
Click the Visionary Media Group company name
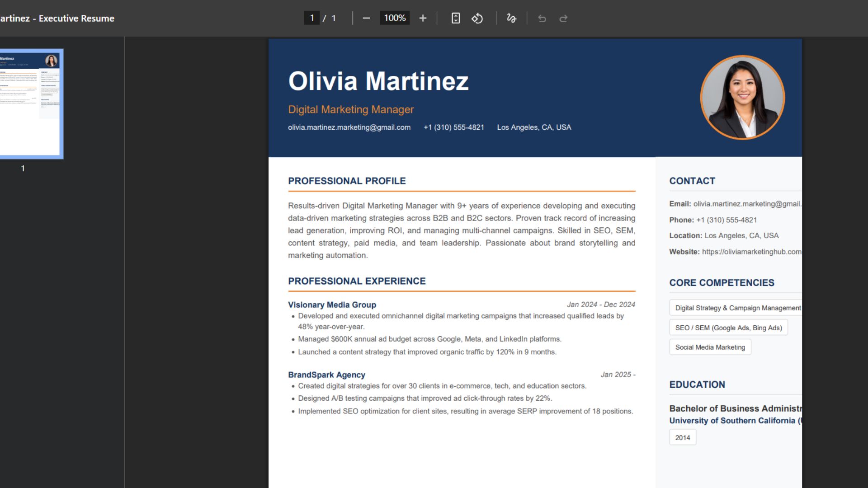pyautogui.click(x=332, y=305)
